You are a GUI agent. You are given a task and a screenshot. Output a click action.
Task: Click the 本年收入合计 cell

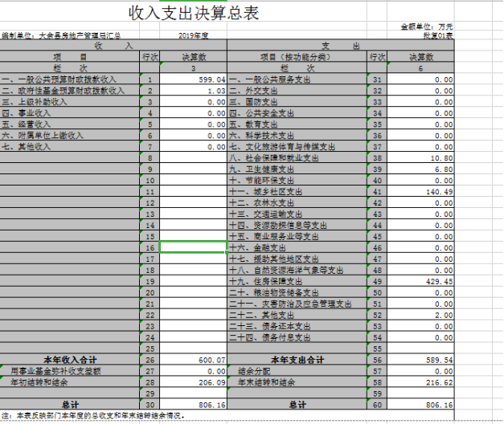coord(69,360)
